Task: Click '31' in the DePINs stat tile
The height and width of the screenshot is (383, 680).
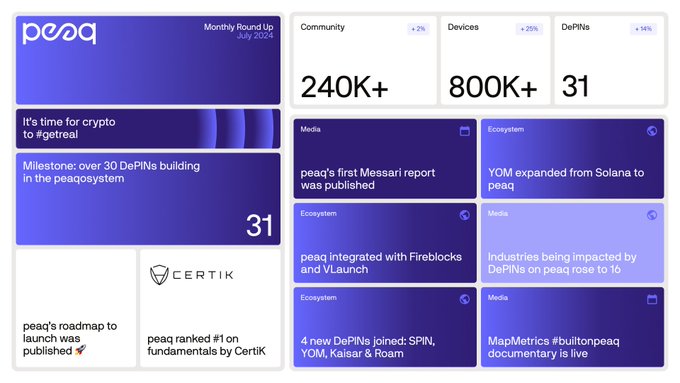Action: (x=575, y=86)
